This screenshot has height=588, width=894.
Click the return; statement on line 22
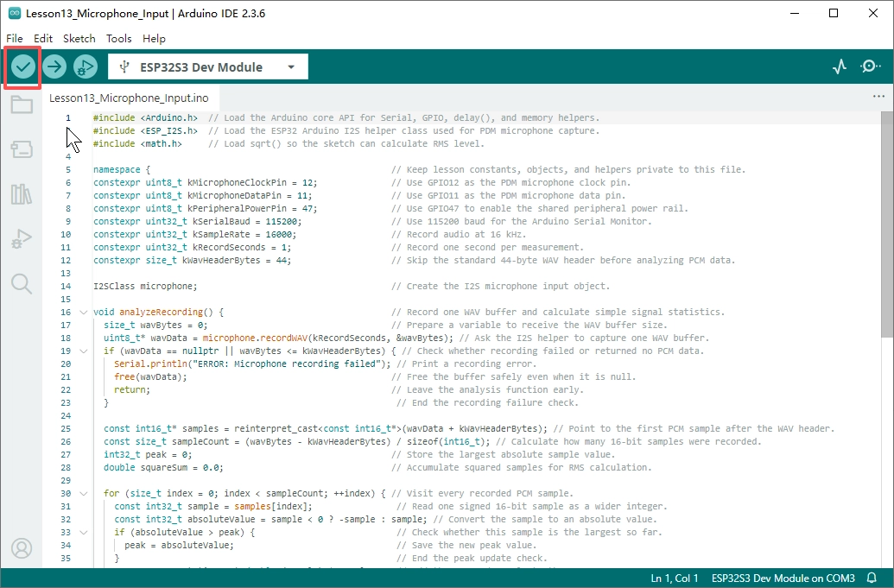tap(131, 389)
